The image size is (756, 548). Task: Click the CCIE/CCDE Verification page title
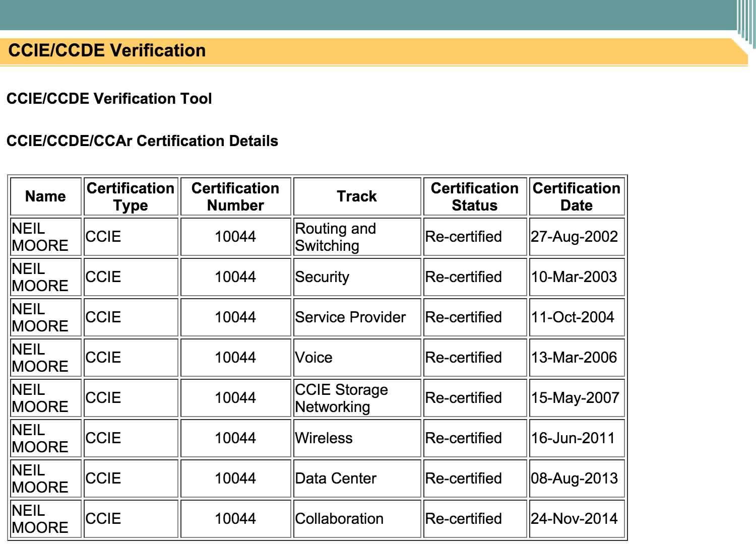click(x=107, y=50)
